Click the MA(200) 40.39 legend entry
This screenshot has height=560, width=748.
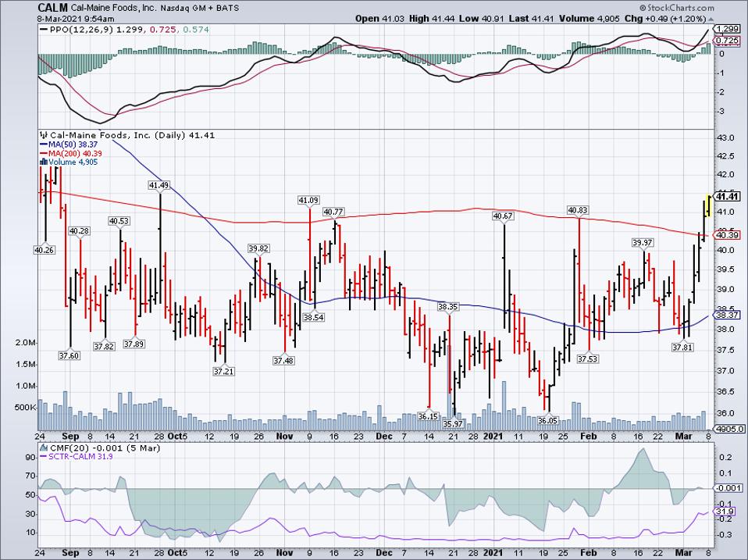[x=75, y=154]
